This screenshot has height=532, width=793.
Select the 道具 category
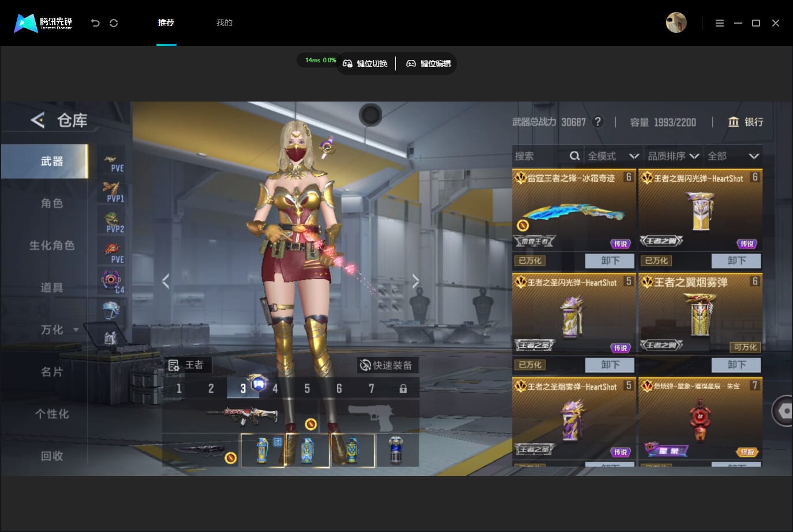52,287
